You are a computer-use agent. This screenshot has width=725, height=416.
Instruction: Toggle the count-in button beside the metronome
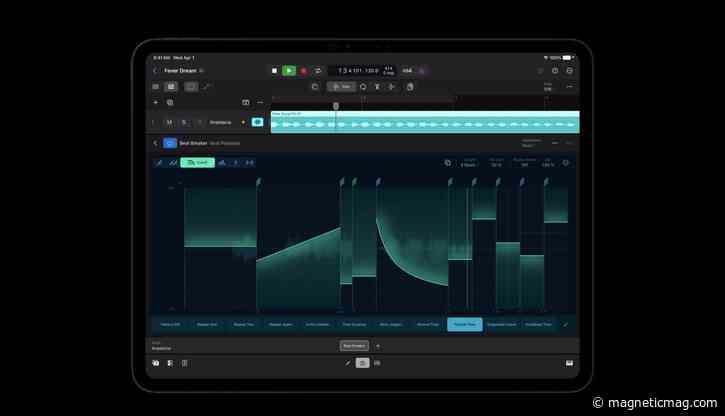click(407, 71)
